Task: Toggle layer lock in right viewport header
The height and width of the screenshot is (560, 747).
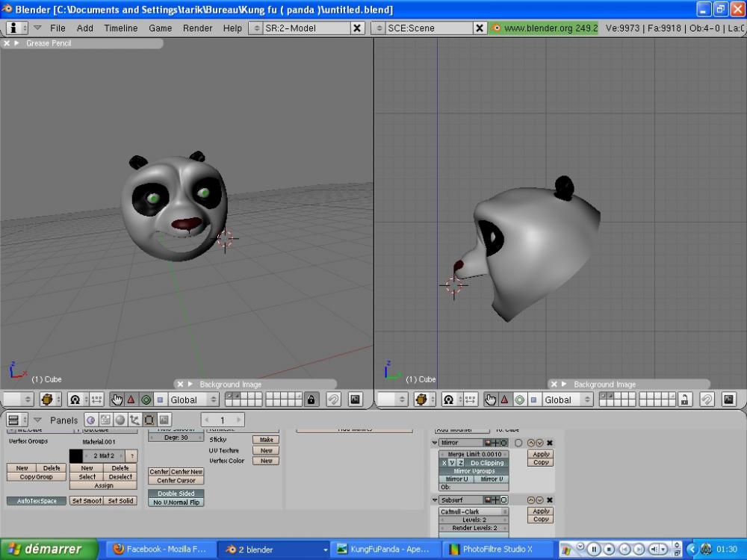Action: (684, 399)
